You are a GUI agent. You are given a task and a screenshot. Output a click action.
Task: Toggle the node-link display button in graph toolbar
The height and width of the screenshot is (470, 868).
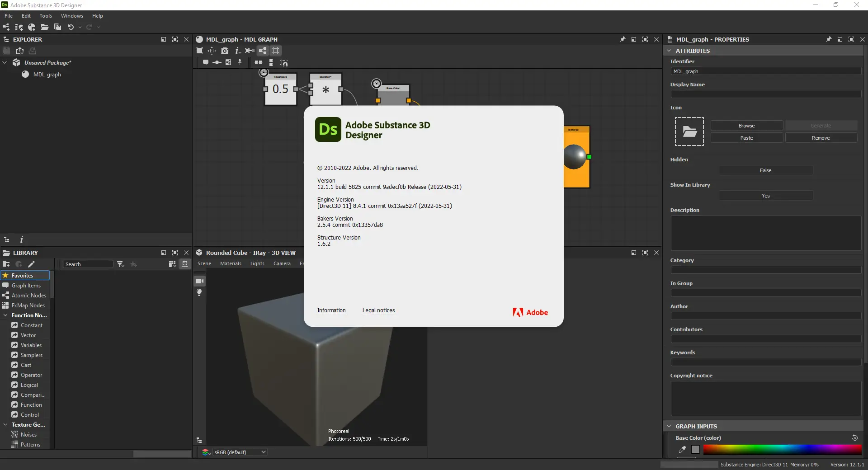pyautogui.click(x=263, y=51)
